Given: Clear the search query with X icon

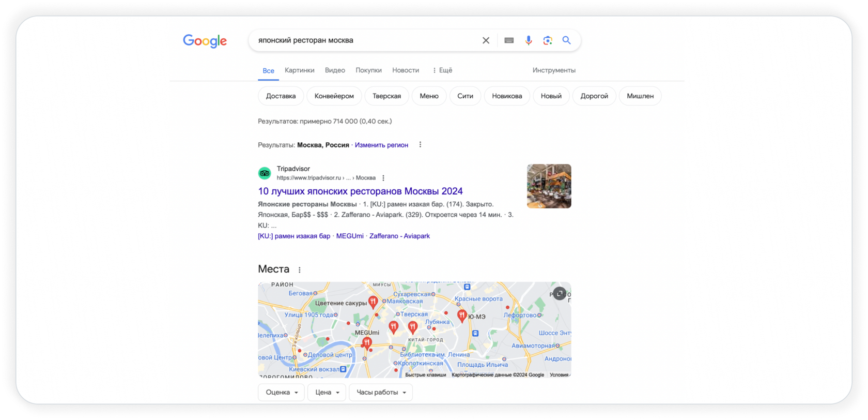Looking at the screenshot, I should pyautogui.click(x=486, y=40).
